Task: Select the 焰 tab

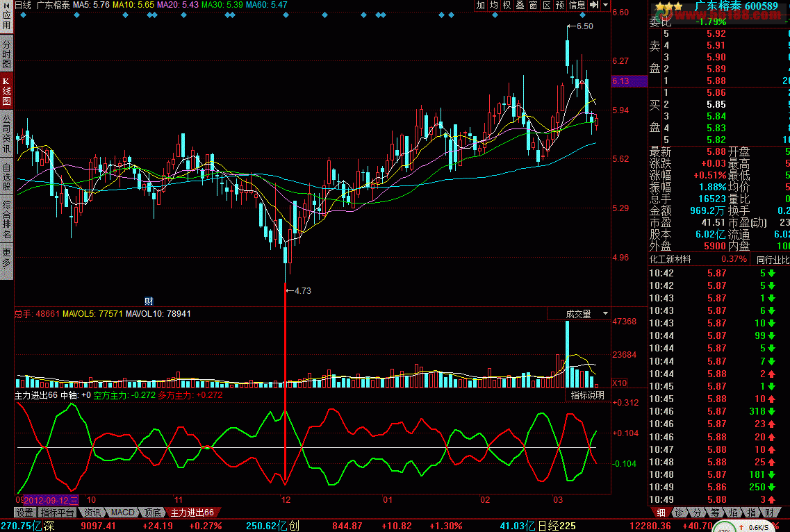Action: pyautogui.click(x=733, y=513)
